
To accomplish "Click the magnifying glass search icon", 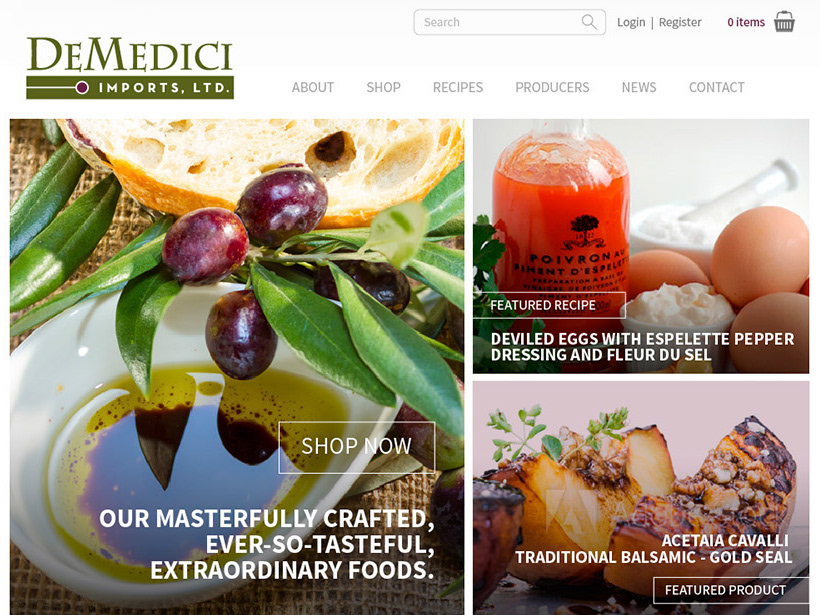I will point(589,22).
